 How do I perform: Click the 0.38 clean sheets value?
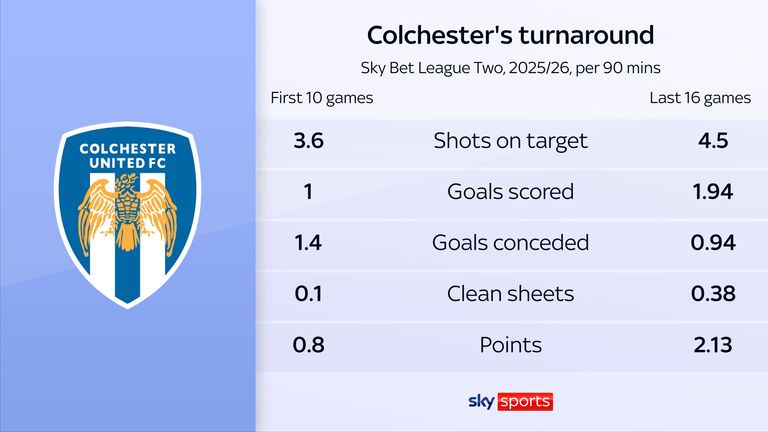[x=714, y=294]
